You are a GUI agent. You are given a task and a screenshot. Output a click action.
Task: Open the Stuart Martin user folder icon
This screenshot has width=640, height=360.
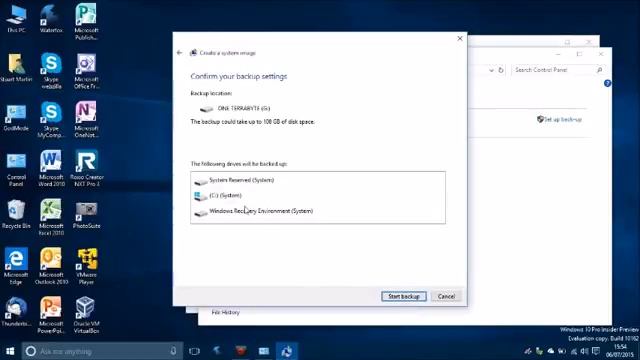pos(16,68)
